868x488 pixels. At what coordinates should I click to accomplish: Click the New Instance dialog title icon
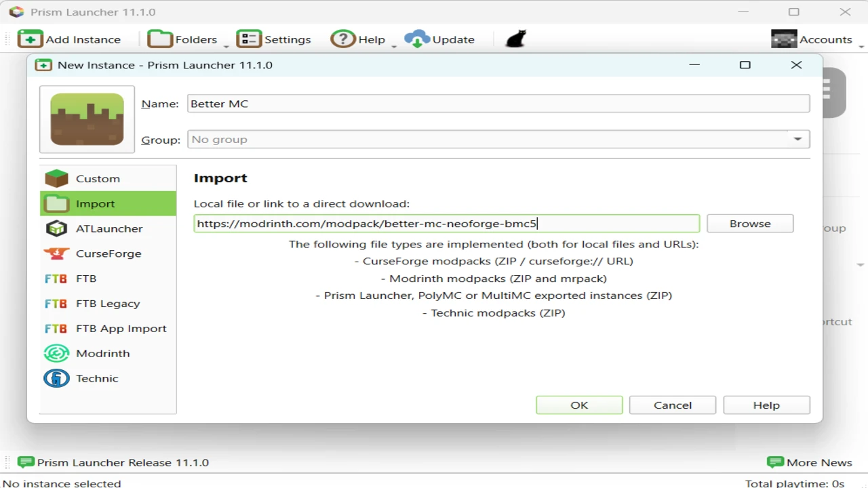point(43,65)
